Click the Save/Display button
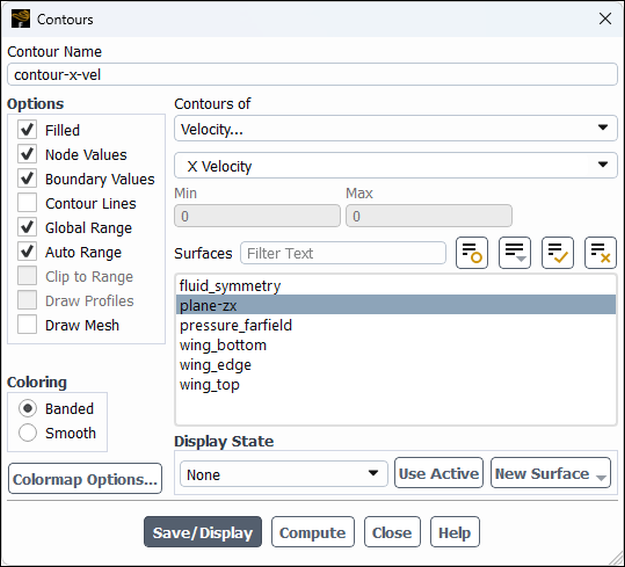 pyautogui.click(x=203, y=532)
